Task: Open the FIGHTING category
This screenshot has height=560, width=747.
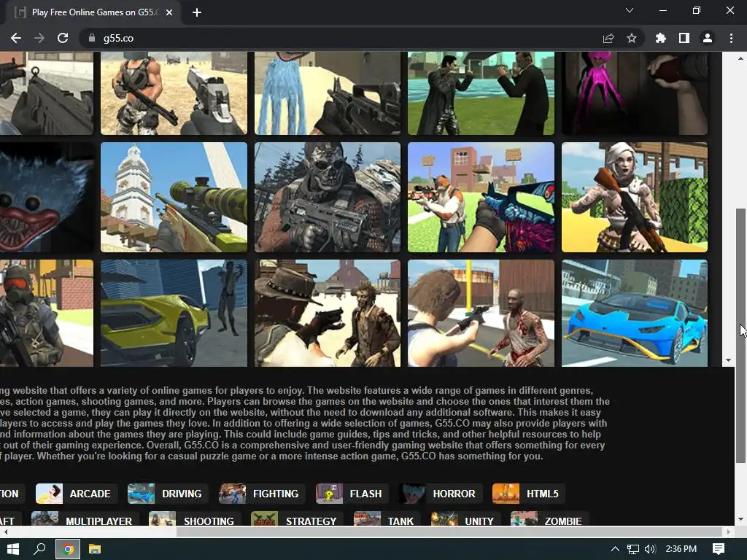Action: [x=262, y=494]
